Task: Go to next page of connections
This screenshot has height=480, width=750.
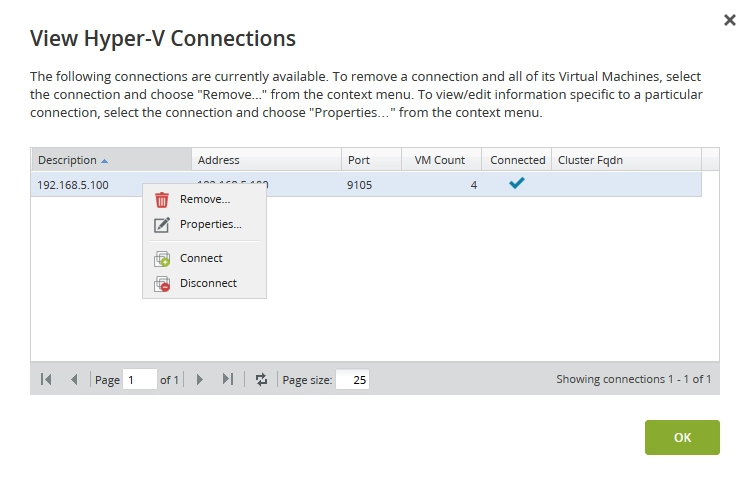Action: [x=200, y=380]
